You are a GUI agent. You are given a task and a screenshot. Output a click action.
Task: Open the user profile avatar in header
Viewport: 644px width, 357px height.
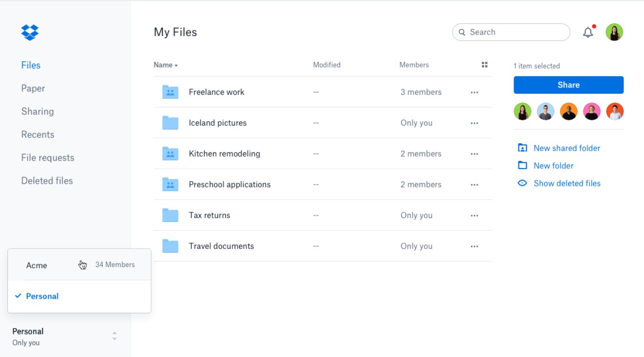[614, 32]
